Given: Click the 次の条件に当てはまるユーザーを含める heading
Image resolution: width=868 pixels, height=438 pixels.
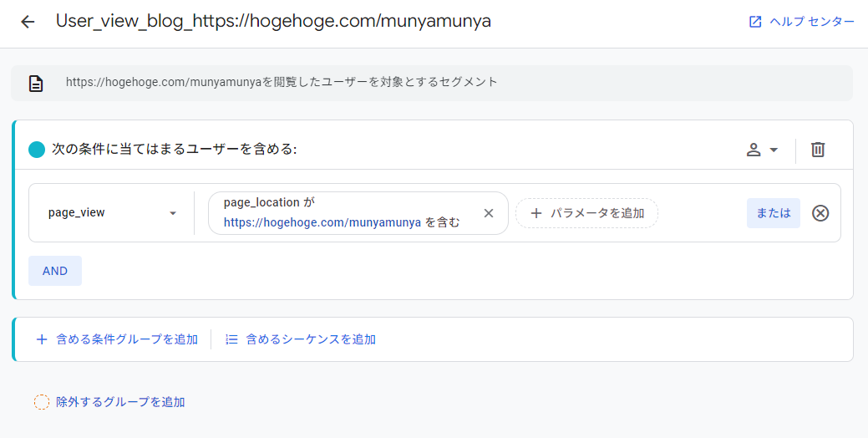Looking at the screenshot, I should [174, 150].
